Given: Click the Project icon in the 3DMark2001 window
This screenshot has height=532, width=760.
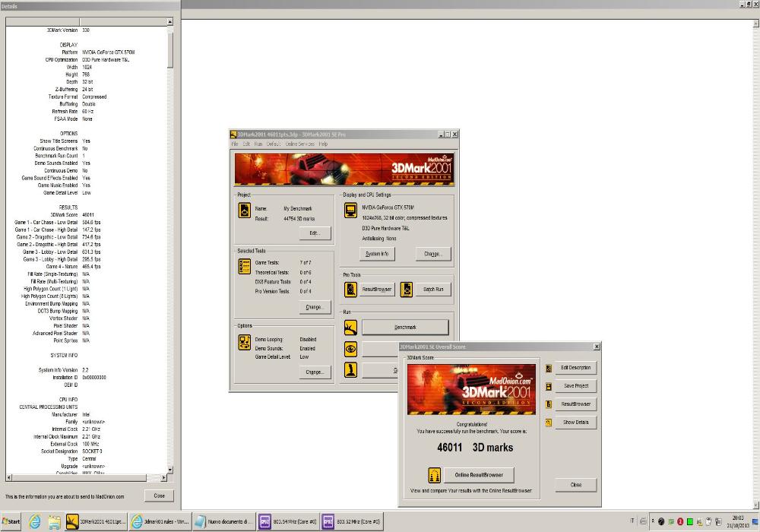Looking at the screenshot, I should [245, 211].
